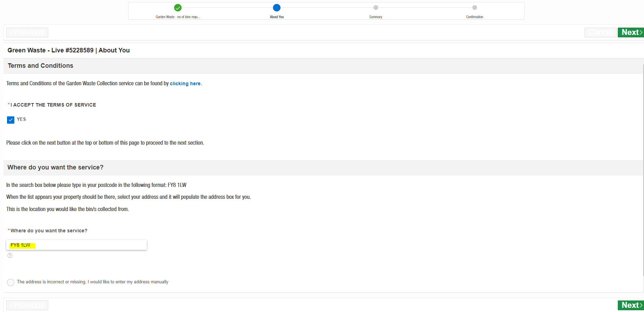Click the 'Garden Waste - no of bins' step label
The height and width of the screenshot is (312, 644).
point(178,17)
